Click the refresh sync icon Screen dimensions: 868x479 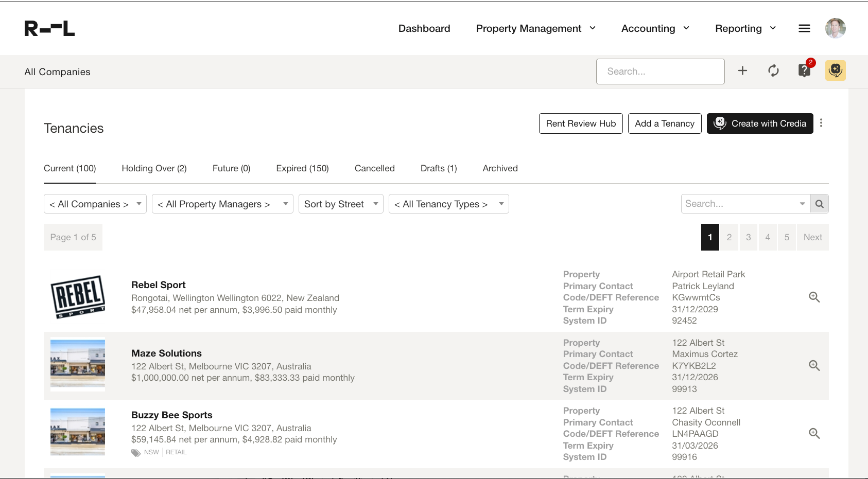tap(773, 71)
